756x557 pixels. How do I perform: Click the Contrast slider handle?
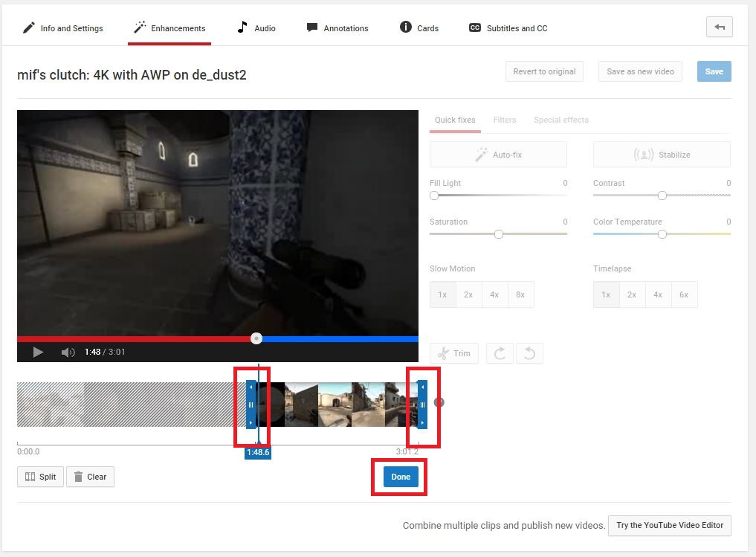662,196
